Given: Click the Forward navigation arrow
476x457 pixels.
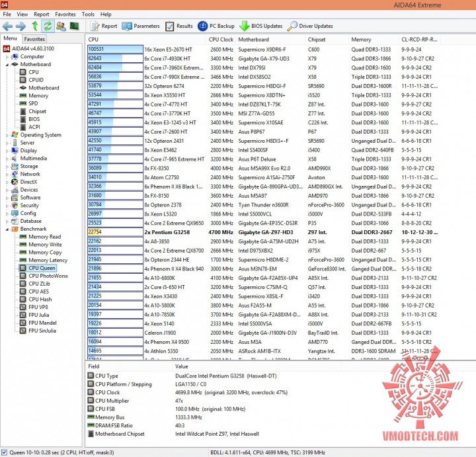Looking at the screenshot, I should [21, 26].
